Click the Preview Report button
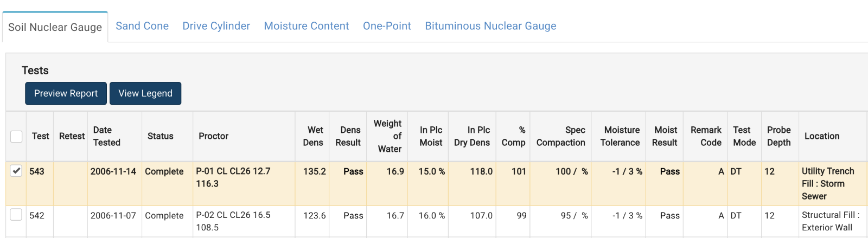The image size is (868, 238). point(66,93)
